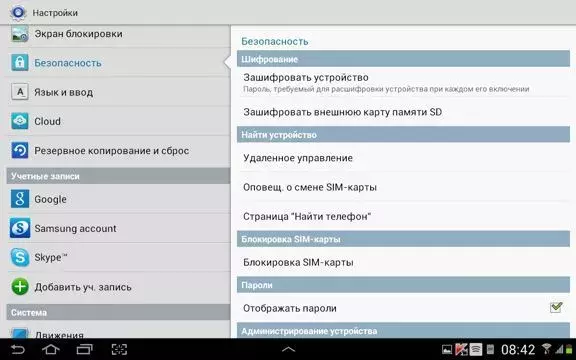Open Зашифровать устройство option
Screen dimensions: 576x360
coord(403,83)
